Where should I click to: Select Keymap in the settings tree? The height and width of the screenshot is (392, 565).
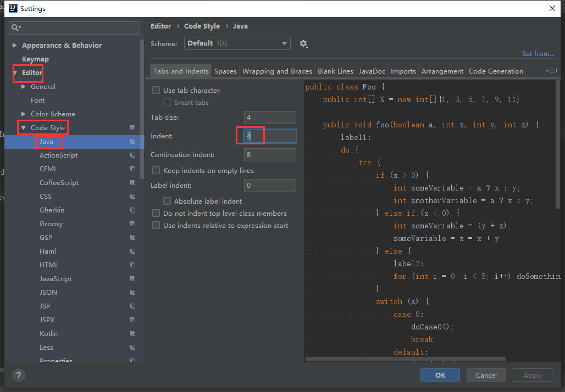(x=35, y=59)
